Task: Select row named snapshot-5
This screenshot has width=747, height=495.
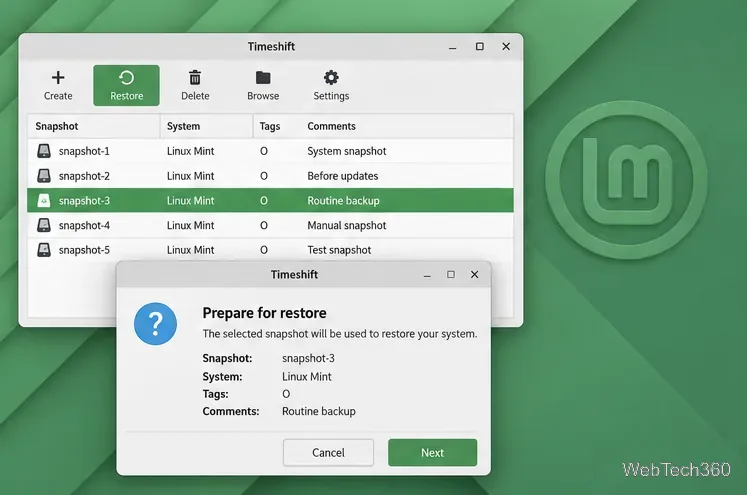Action: click(x=270, y=250)
